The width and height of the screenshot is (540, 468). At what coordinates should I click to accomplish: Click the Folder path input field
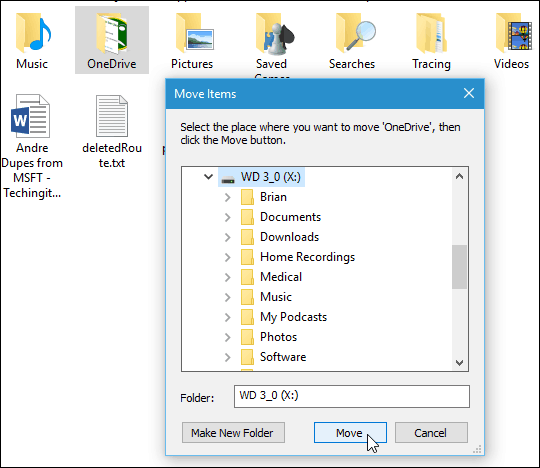tap(352, 396)
